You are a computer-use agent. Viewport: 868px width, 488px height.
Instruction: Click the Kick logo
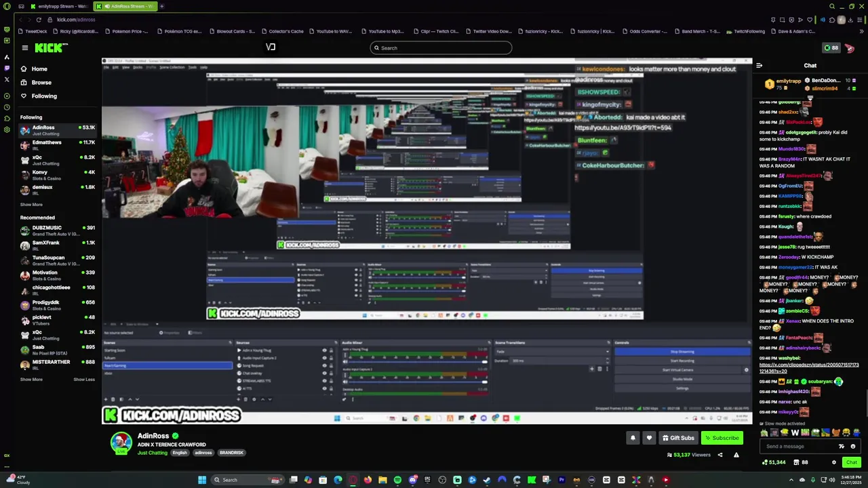tap(52, 47)
